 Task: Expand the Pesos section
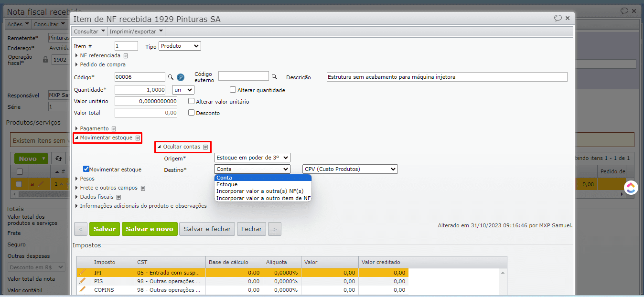tap(85, 179)
